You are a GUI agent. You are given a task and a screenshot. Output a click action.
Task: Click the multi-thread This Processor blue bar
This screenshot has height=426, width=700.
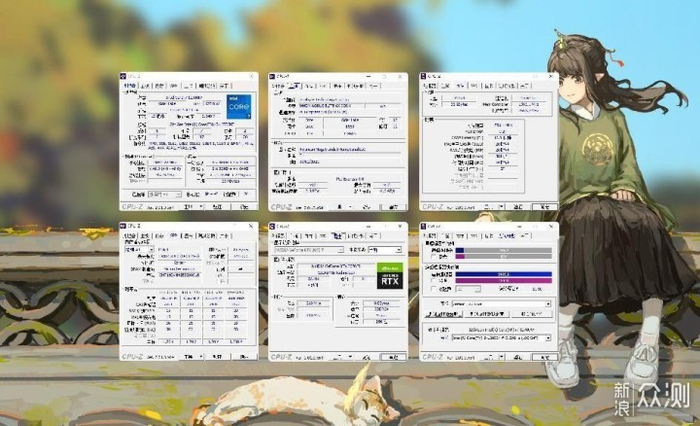coord(504,275)
